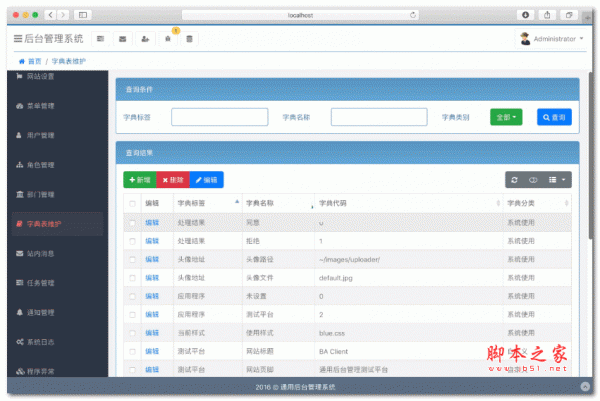The height and width of the screenshot is (401, 600).
Task: Open the 程序异常 sidebar item
Action: point(57,370)
